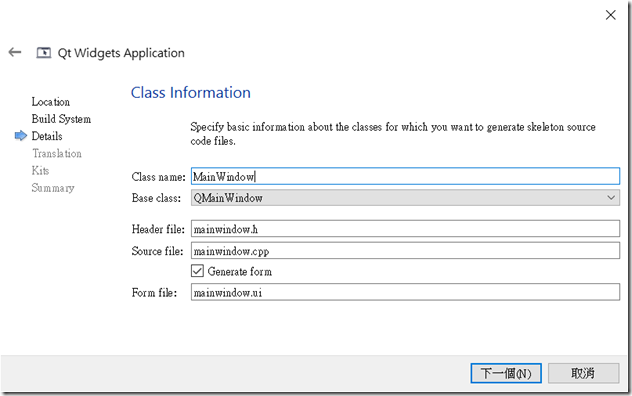Go to the Location wizard step
632x396 pixels.
(x=51, y=102)
